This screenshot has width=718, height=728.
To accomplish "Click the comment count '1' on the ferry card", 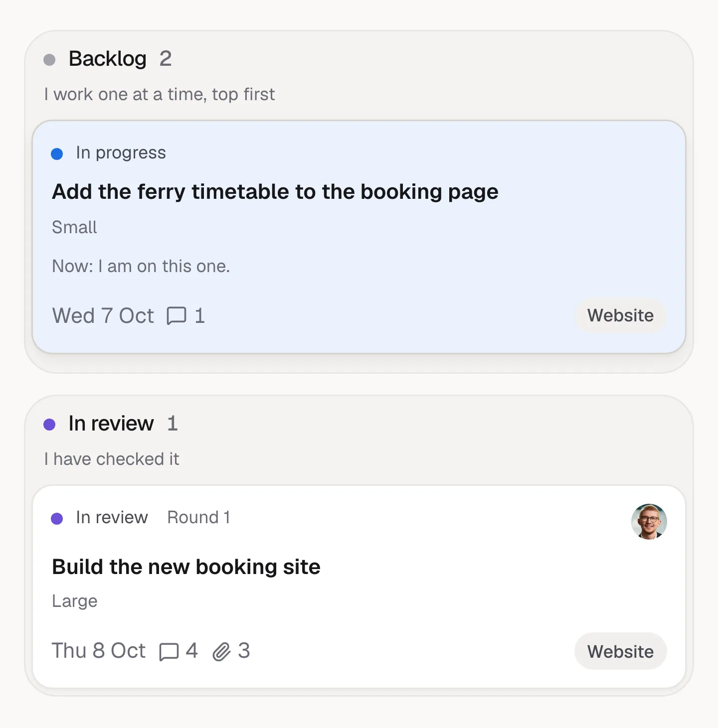I will 199,316.
